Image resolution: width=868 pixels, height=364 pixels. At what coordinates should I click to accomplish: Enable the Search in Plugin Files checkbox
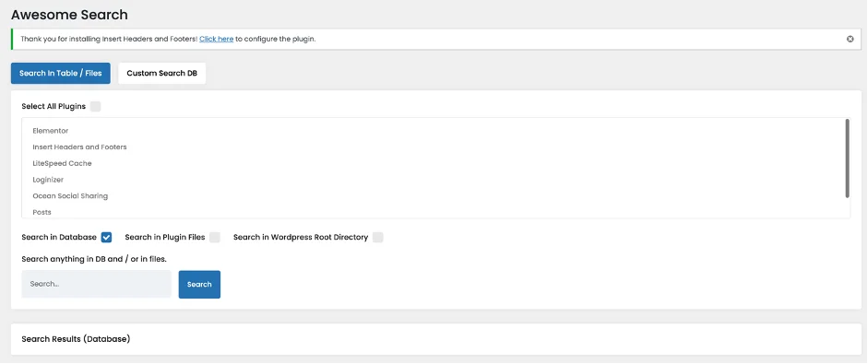(x=215, y=238)
